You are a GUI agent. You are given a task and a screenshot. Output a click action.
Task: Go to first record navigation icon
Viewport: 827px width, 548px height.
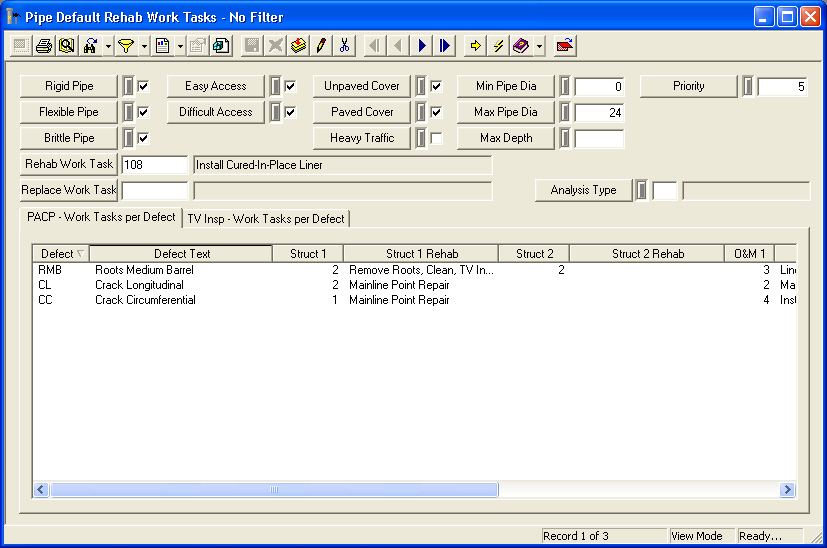point(374,46)
